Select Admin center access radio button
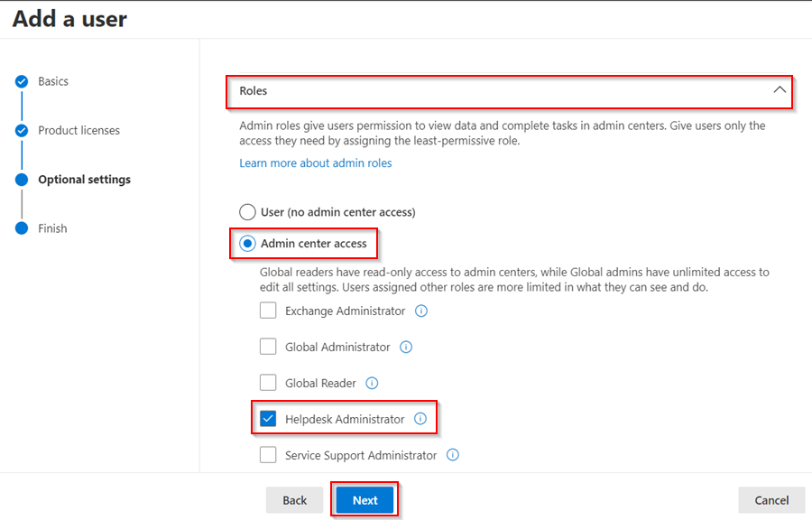Image resolution: width=812 pixels, height=520 pixels. pyautogui.click(x=247, y=244)
